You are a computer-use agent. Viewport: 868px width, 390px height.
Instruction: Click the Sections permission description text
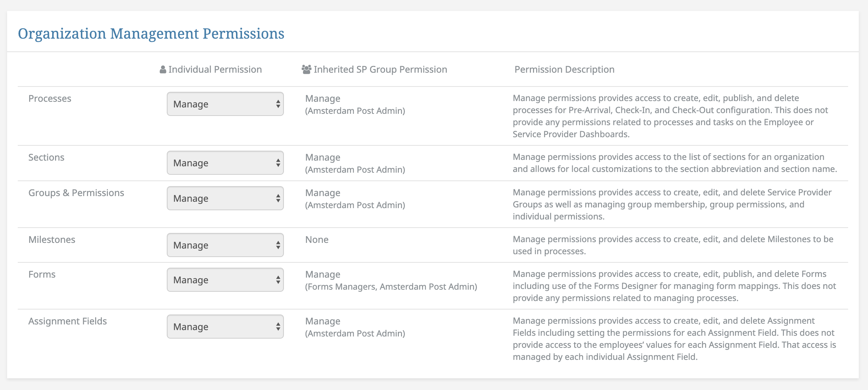(675, 163)
